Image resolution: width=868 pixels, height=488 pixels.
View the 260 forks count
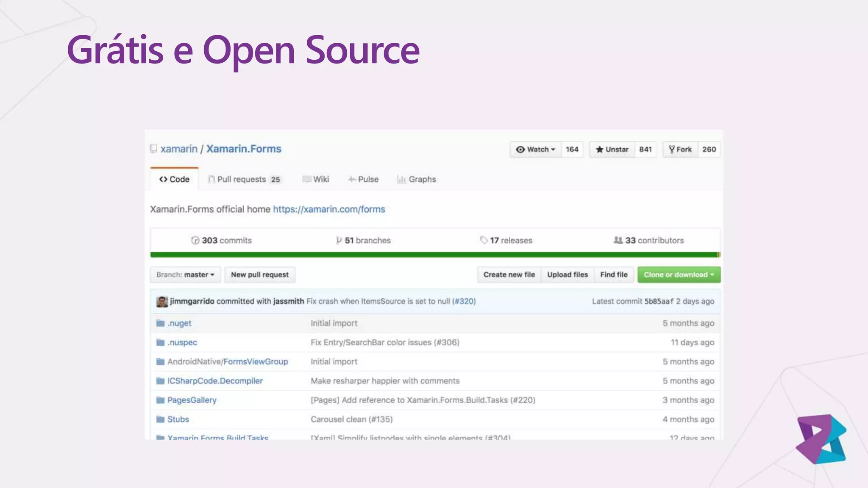click(x=709, y=150)
